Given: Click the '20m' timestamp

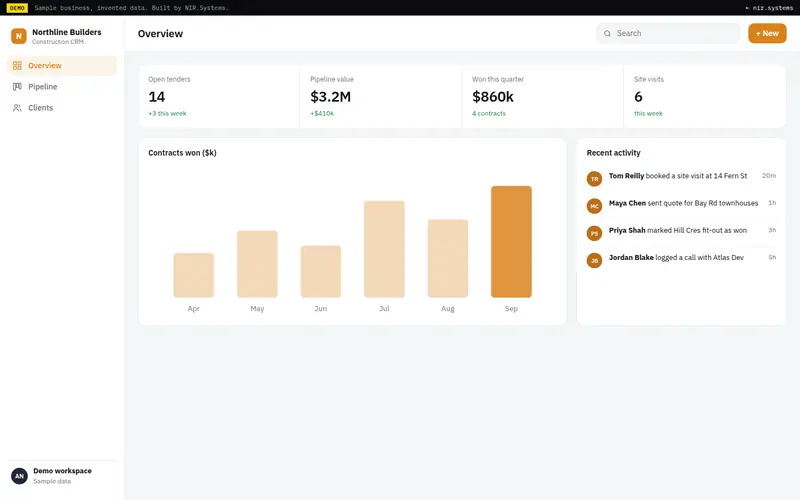Looking at the screenshot, I should (769, 176).
